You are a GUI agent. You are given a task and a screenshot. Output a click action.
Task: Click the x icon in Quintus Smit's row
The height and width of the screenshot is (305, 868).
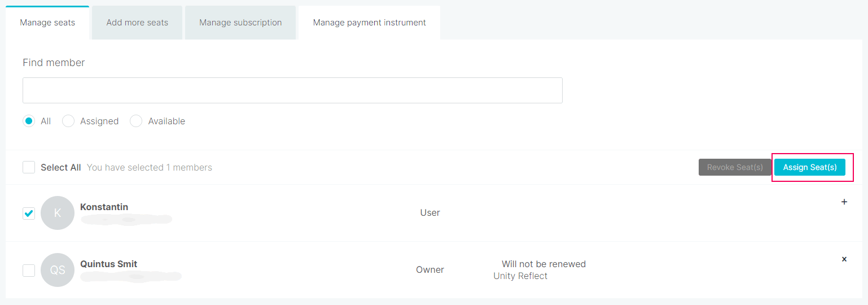click(x=844, y=259)
